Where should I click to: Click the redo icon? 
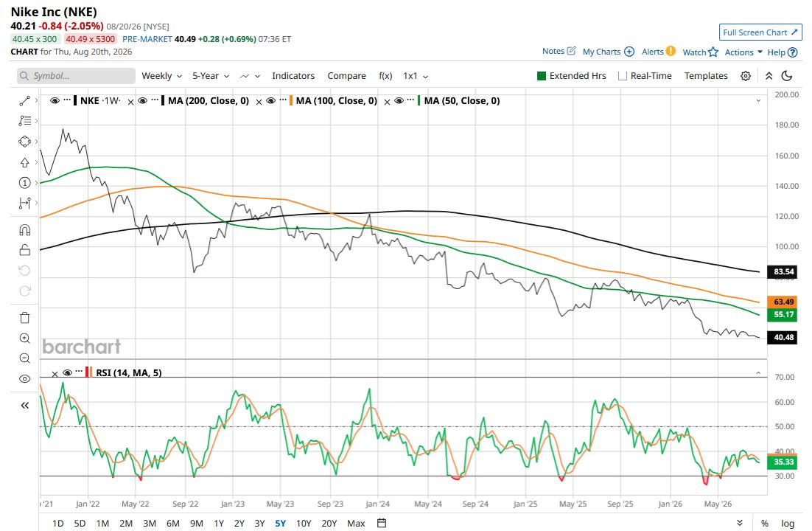tap(24, 291)
